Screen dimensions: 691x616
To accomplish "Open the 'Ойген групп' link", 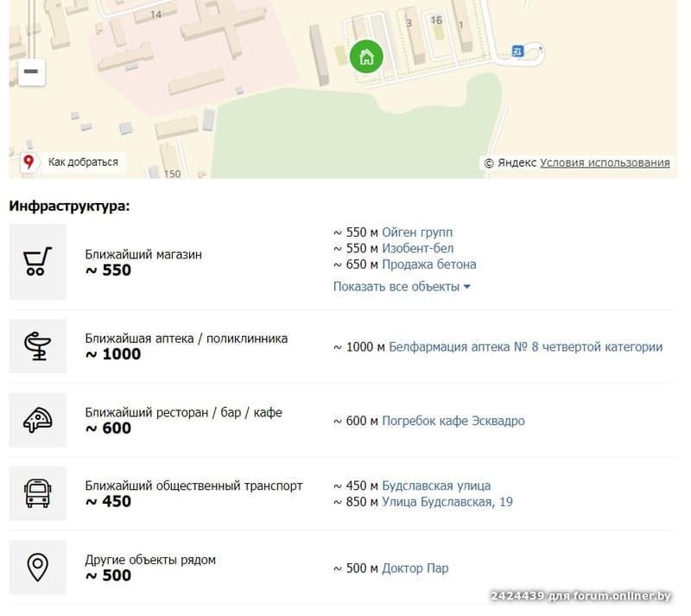I will tap(417, 232).
